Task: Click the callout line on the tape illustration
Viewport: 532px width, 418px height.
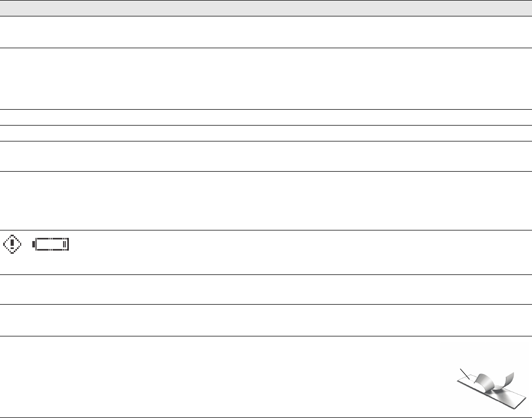Action: coord(464,373)
